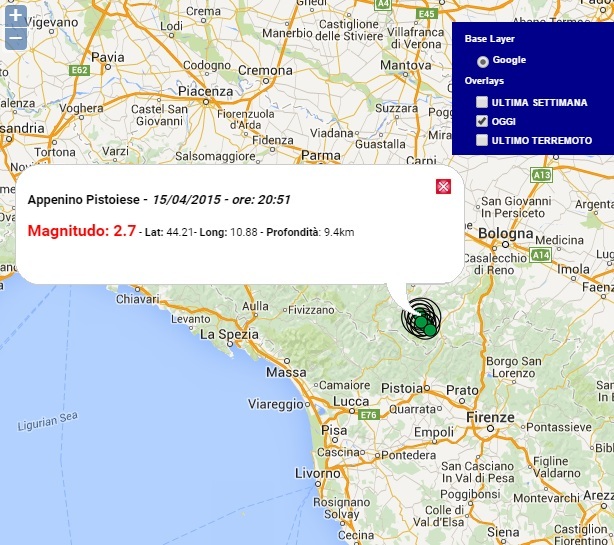Click the Appenino Pistoiese title
Screen dimensions: 614x545
tap(83, 200)
